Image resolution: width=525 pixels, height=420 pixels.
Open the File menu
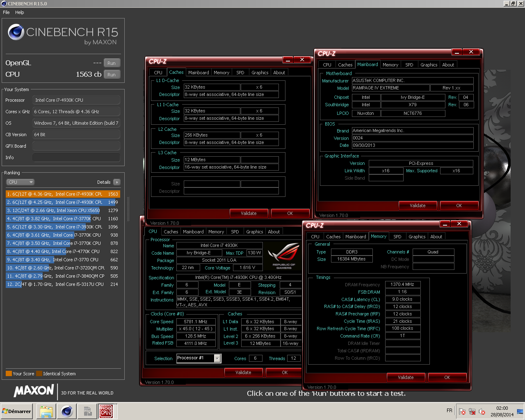click(x=6, y=12)
